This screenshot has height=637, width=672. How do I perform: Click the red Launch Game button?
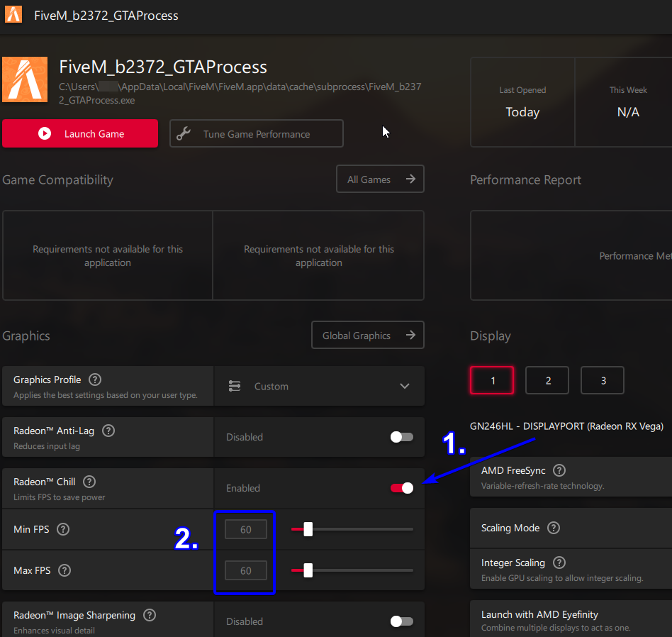tap(80, 133)
